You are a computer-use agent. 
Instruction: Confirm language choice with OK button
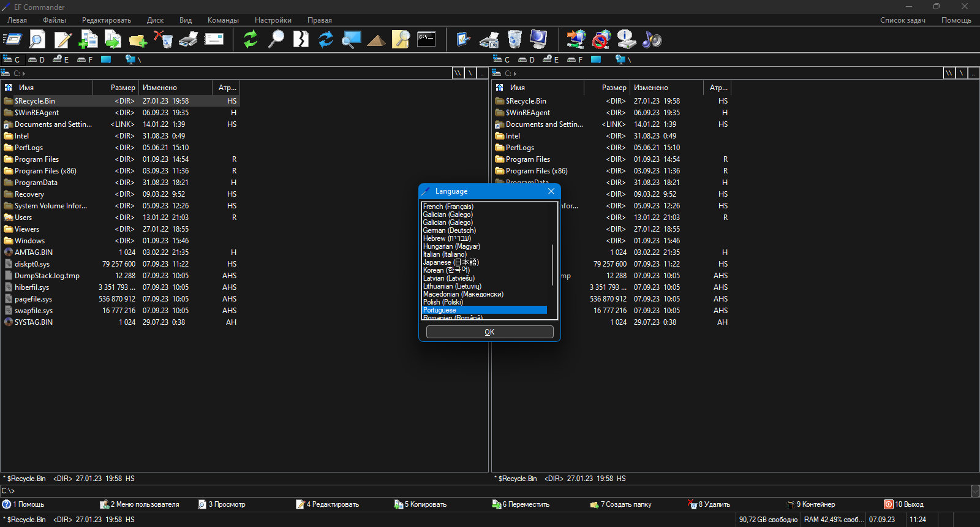pos(489,332)
